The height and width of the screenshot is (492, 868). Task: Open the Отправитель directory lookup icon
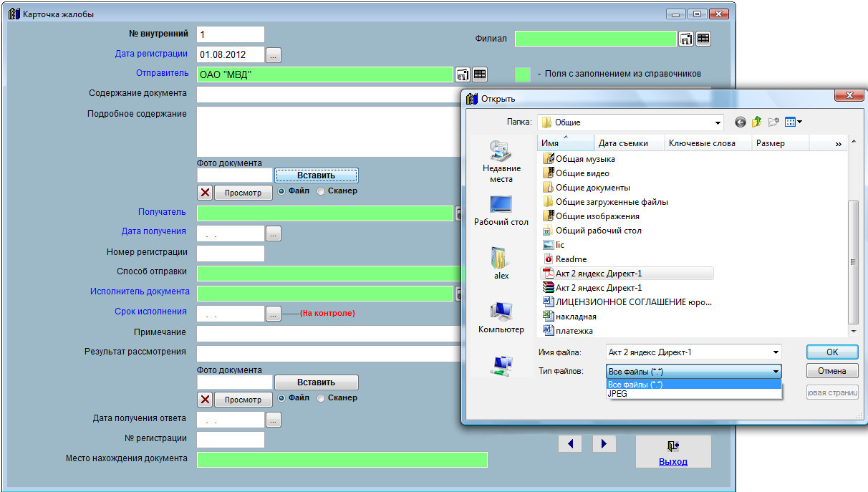[463, 74]
